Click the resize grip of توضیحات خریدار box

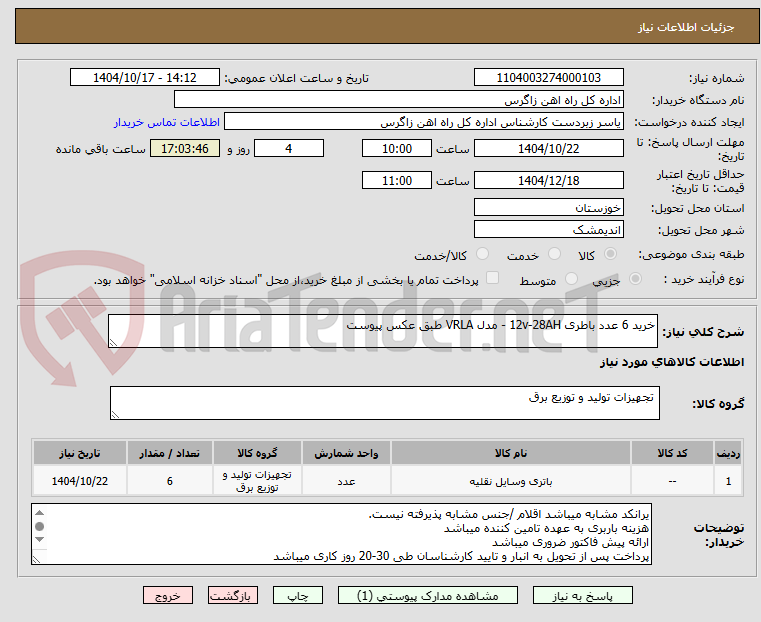click(36, 559)
